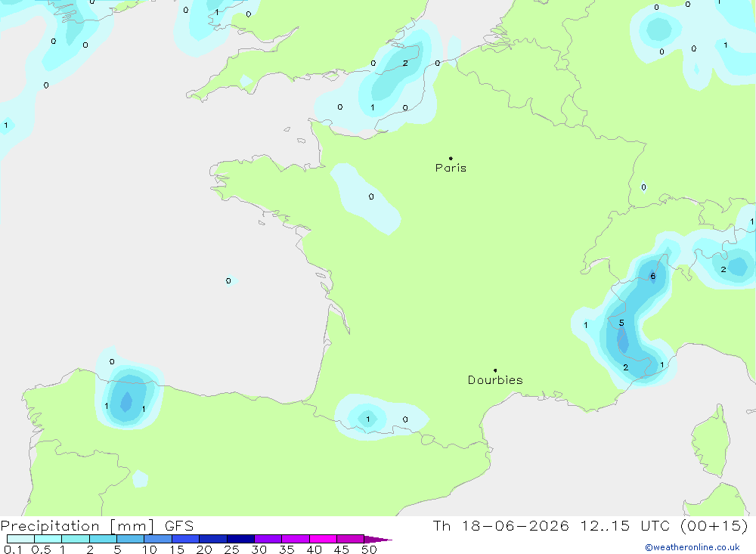Viewport: 756px width, 554px height.
Task: Pick the 40 mm magenta legend swatch
Action: (x=323, y=539)
